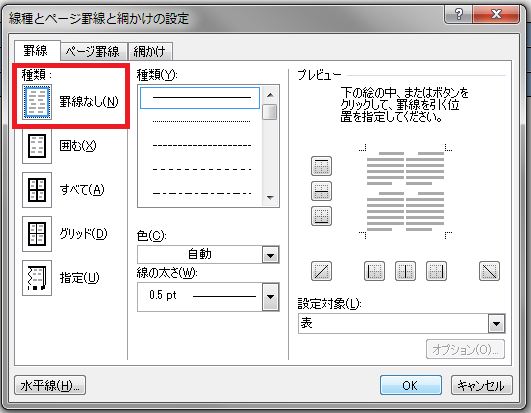Toggle the right border button in preview
The height and width of the screenshot is (413, 531).
click(436, 271)
